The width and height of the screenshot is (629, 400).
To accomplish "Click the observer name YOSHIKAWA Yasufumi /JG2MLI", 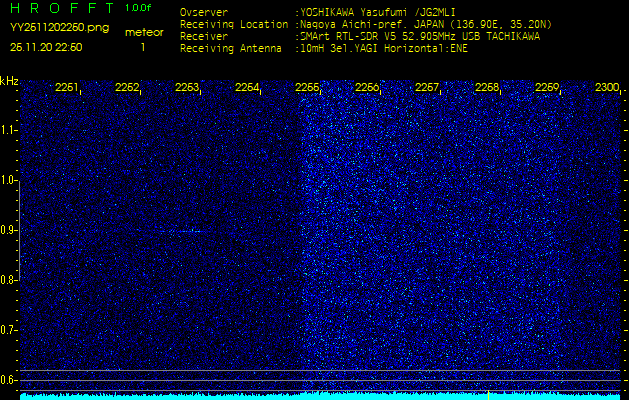I will [x=377, y=12].
